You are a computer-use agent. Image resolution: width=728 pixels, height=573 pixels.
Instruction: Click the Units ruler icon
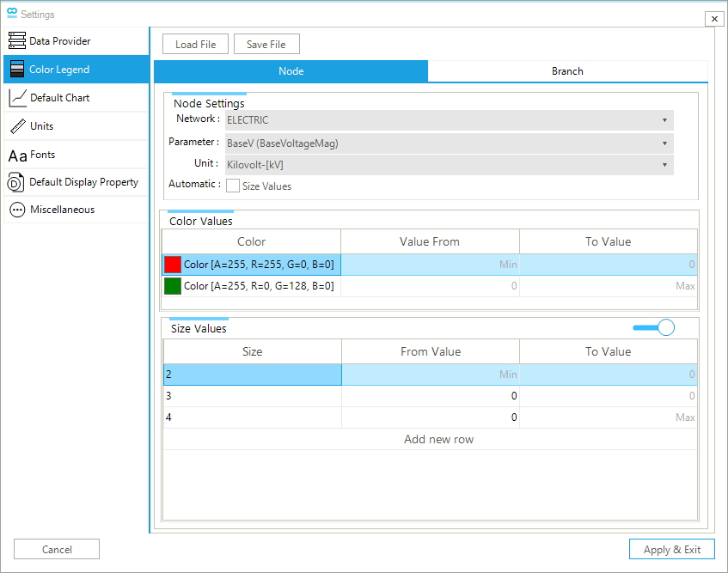pyautogui.click(x=17, y=126)
